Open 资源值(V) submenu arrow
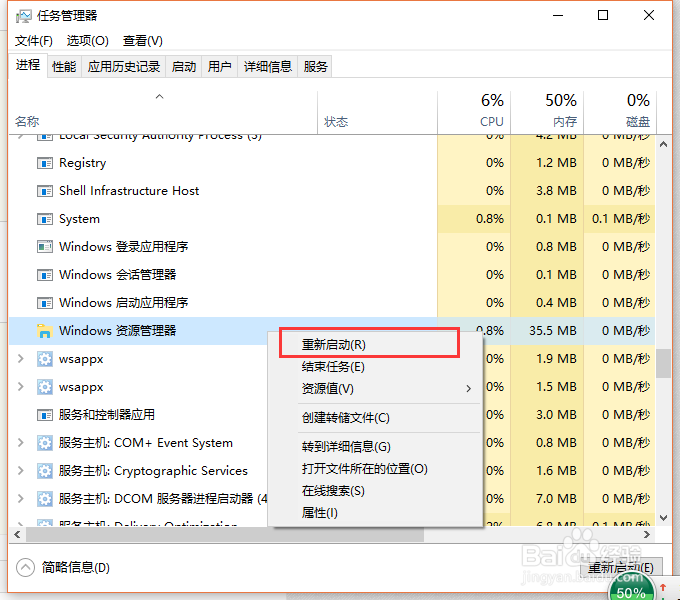This screenshot has height=600, width=680. 468,389
